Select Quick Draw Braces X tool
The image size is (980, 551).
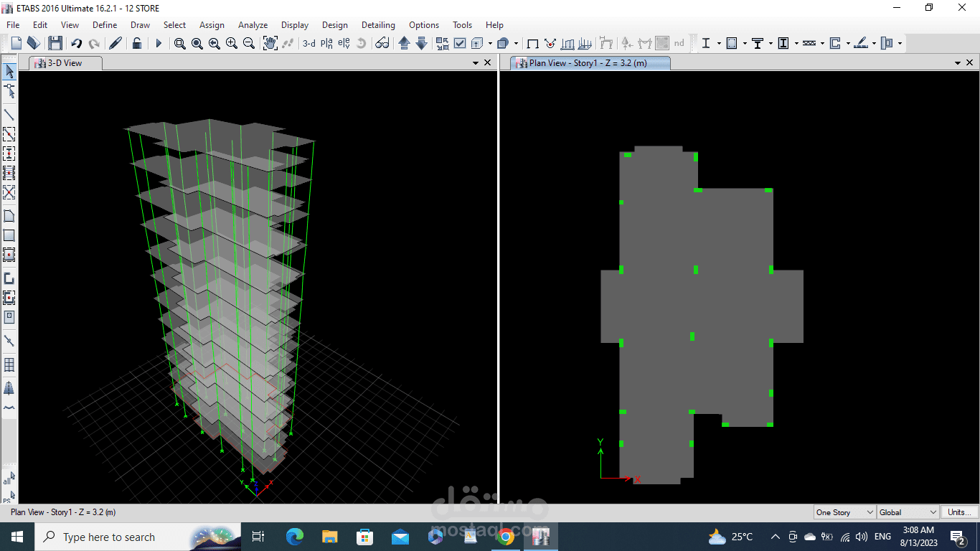point(9,192)
